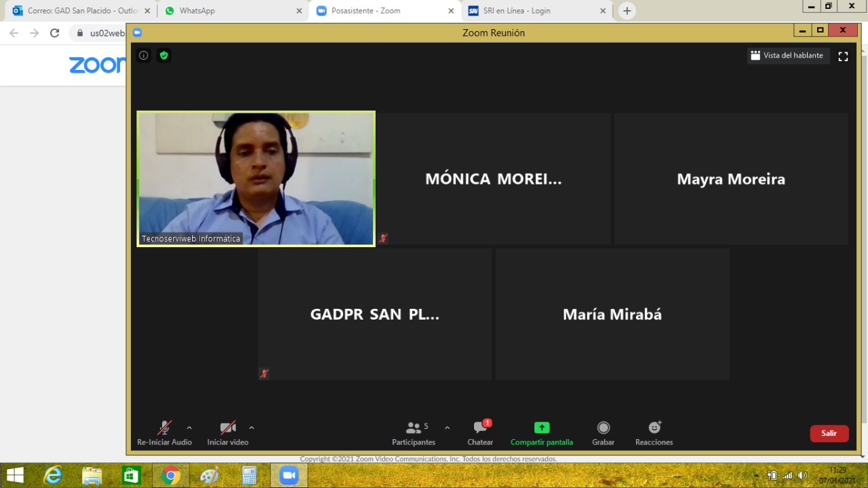Viewport: 868px width, 488px height.
Task: Switch layout using Vista del hablante
Action: click(x=788, y=56)
